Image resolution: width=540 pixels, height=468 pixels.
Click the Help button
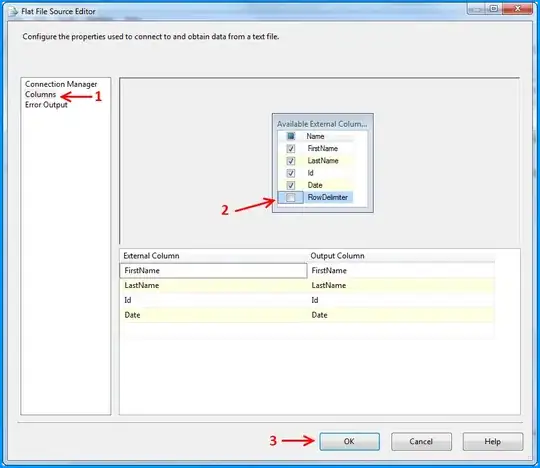tap(493, 441)
